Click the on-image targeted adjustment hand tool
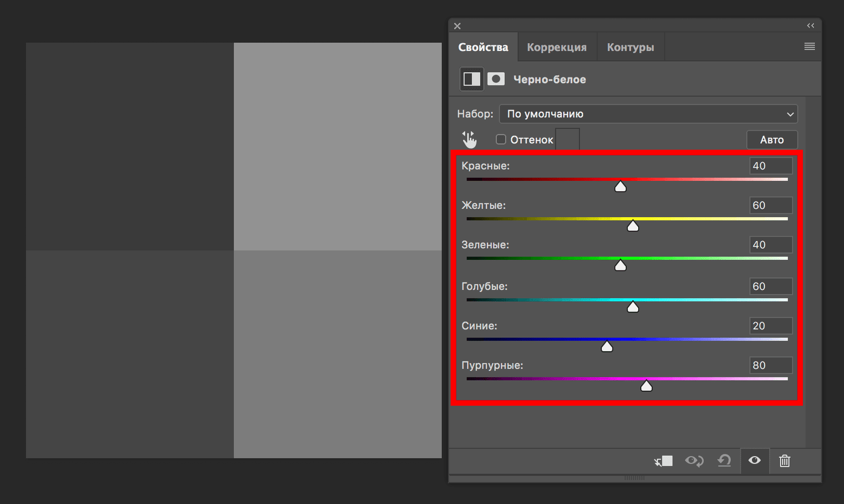The width and height of the screenshot is (844, 504). (469, 140)
